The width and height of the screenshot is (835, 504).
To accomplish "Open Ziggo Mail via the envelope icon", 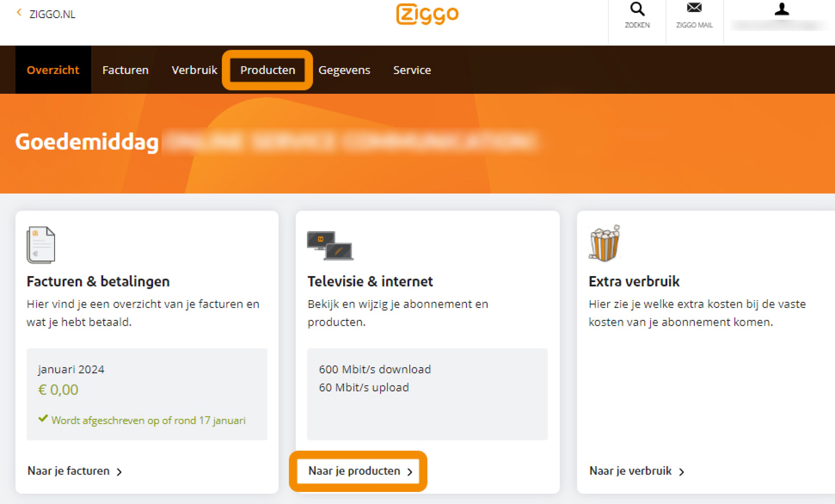I will click(x=694, y=8).
